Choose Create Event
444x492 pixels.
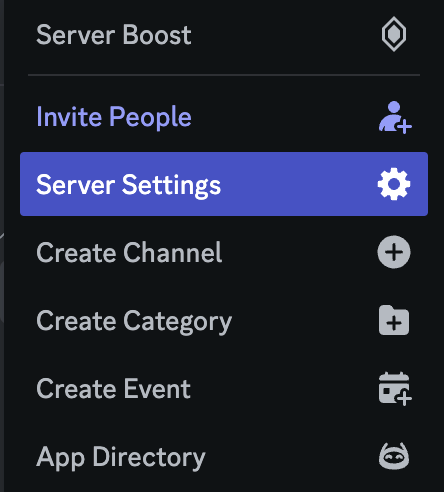coord(224,389)
